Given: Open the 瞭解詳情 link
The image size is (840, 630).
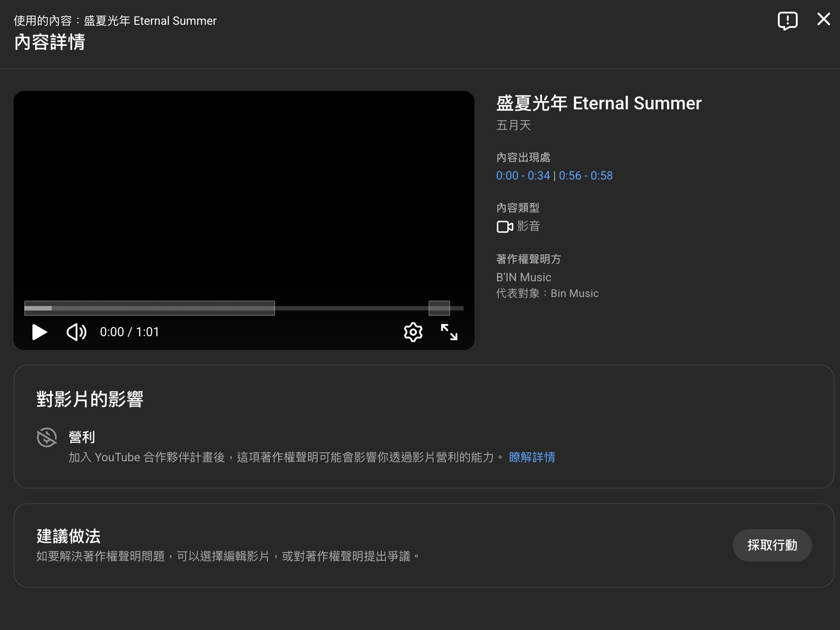Looking at the screenshot, I should (x=532, y=457).
